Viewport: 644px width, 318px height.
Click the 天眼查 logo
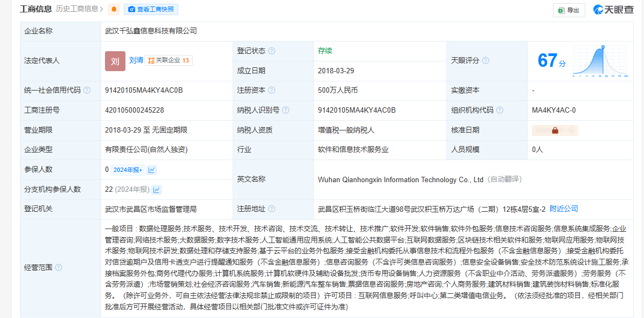pyautogui.click(x=613, y=10)
